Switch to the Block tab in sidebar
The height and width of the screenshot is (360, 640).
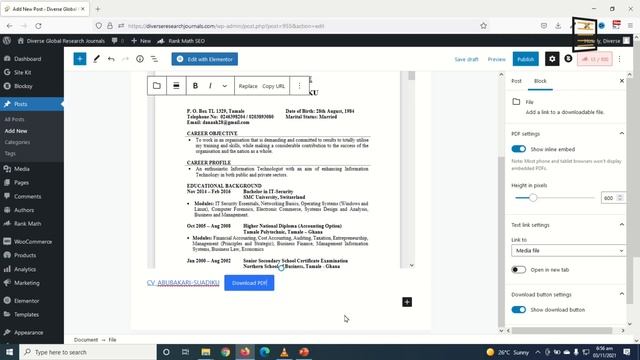pyautogui.click(x=540, y=81)
